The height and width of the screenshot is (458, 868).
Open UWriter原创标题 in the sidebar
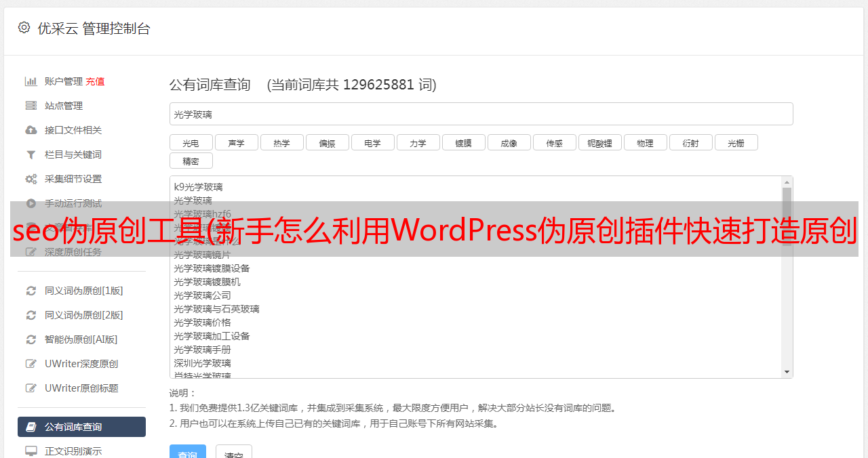pyautogui.click(x=81, y=388)
